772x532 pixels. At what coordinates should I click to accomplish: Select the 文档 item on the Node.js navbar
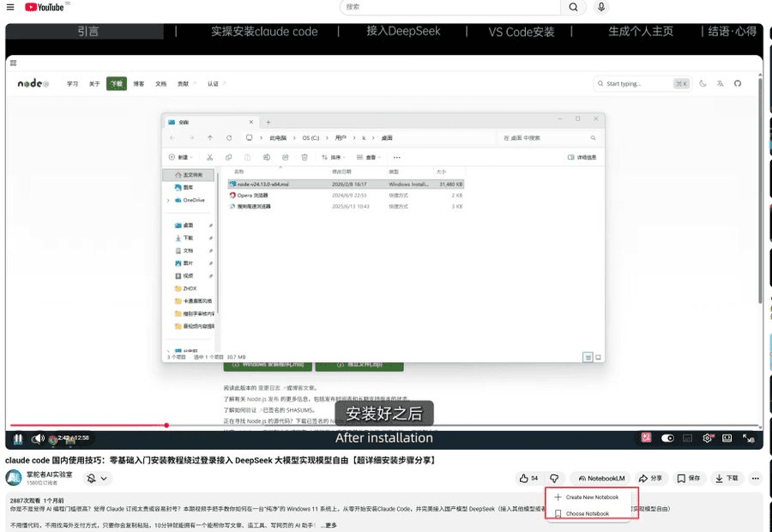(161, 84)
